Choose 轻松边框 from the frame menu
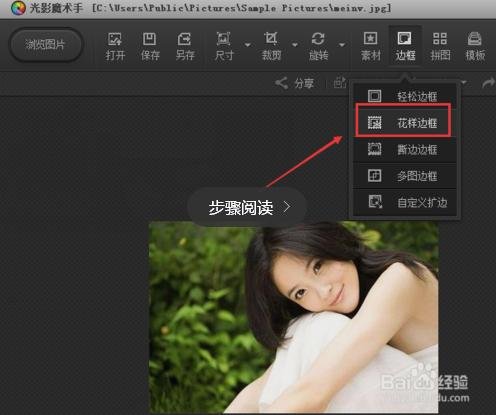Screen dimensions: 496x415 click(x=405, y=96)
